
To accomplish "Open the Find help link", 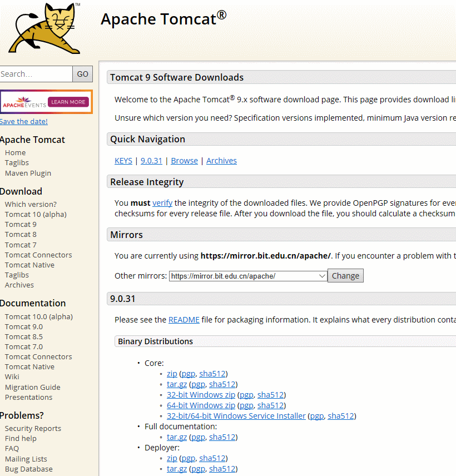I will (x=21, y=438).
